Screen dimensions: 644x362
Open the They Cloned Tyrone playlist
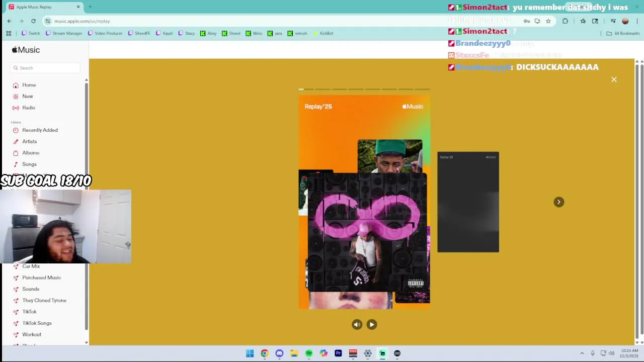point(44,300)
